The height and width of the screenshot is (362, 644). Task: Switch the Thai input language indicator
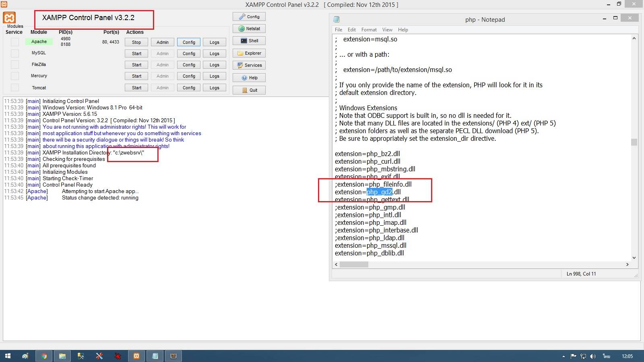coord(607,356)
